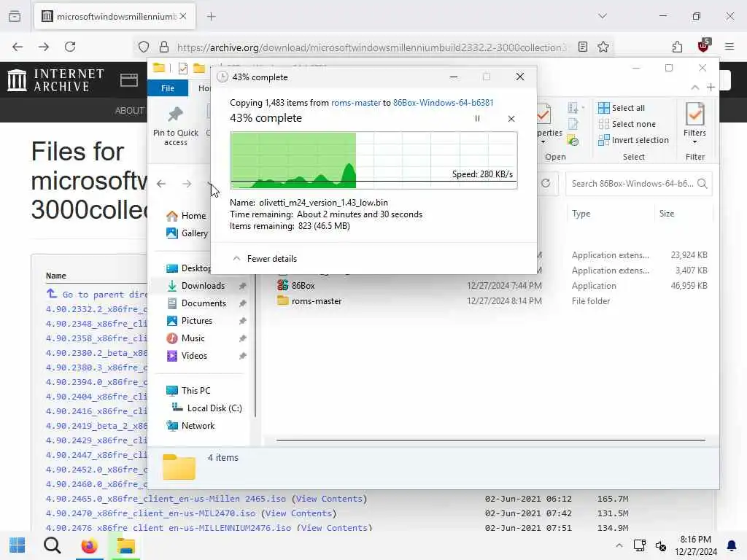Open the notification bell in the taskbar

coord(731,545)
